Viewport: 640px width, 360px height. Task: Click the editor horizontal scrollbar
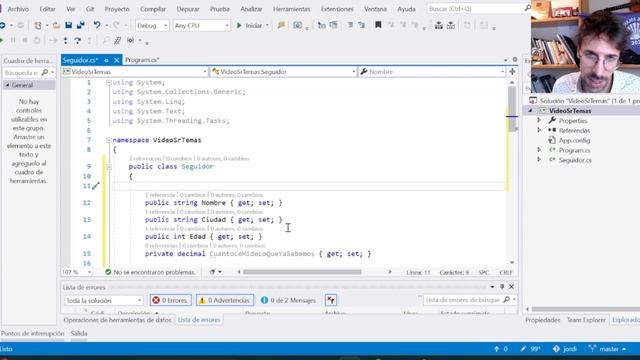pyautogui.click(x=302, y=272)
